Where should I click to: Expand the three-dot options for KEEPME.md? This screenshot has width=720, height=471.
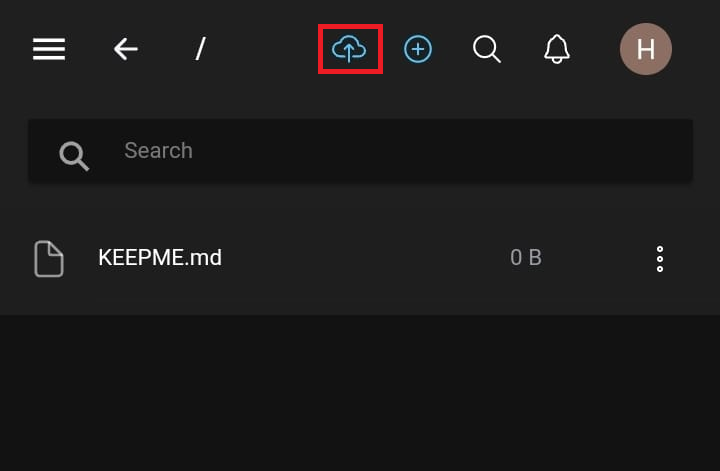click(660, 259)
